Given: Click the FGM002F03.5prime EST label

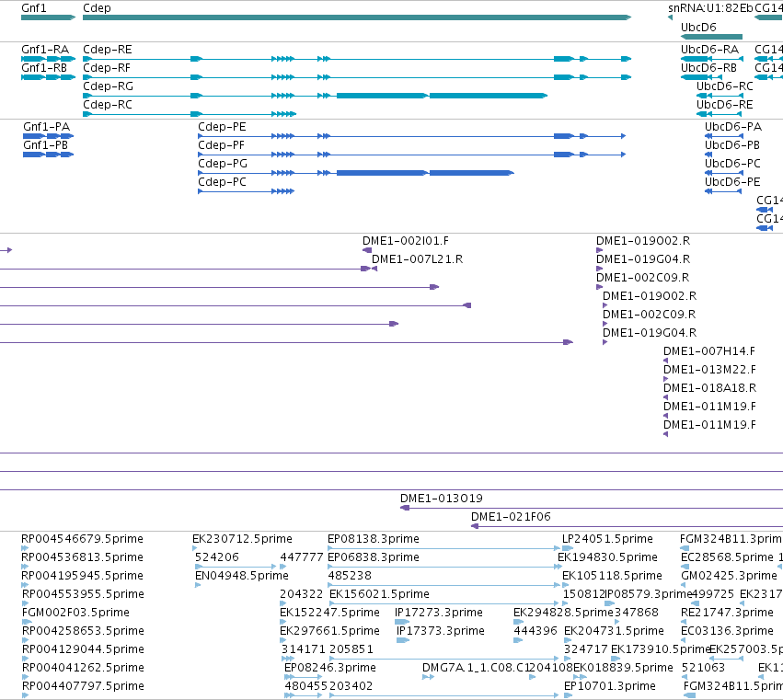Looking at the screenshot, I should coord(75,614).
